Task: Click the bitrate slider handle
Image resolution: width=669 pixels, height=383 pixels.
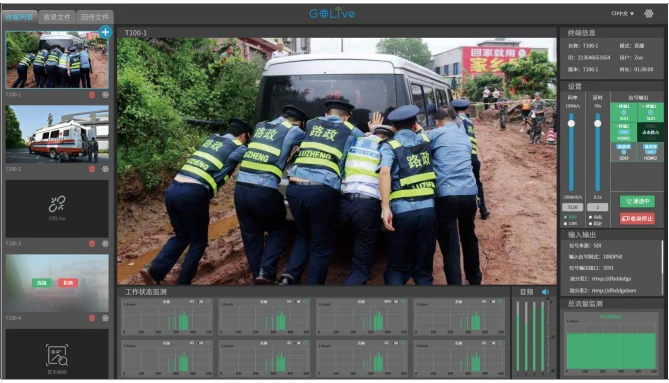Action: click(571, 123)
